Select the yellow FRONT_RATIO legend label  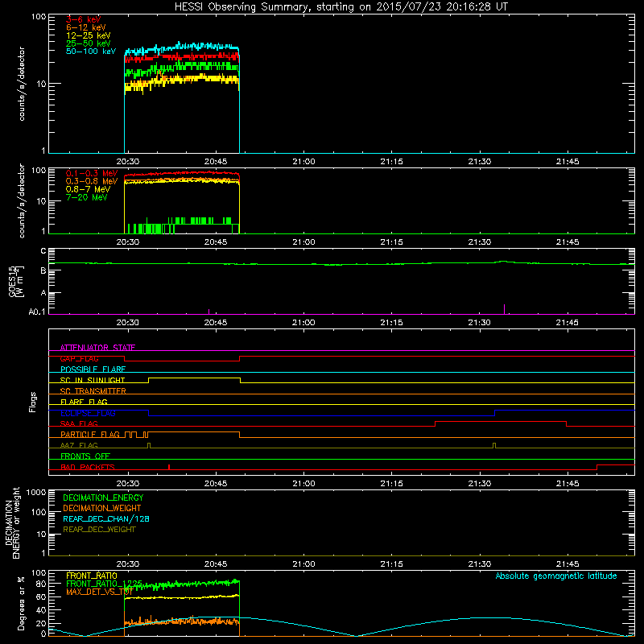pos(92,576)
